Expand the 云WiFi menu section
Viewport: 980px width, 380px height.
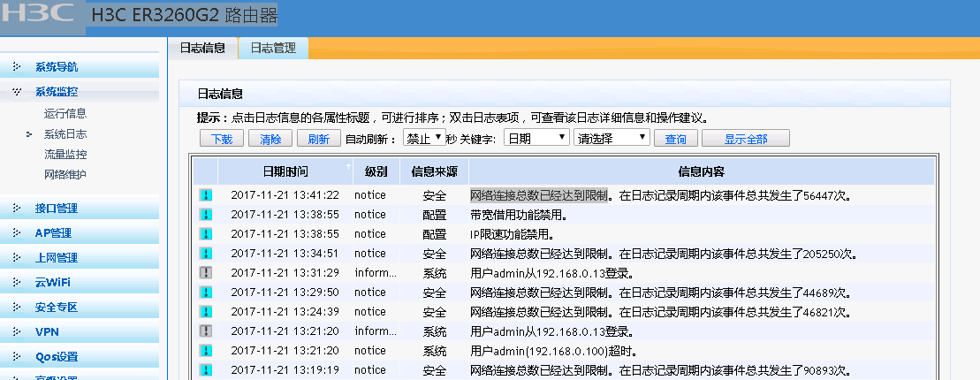pyautogui.click(x=80, y=283)
